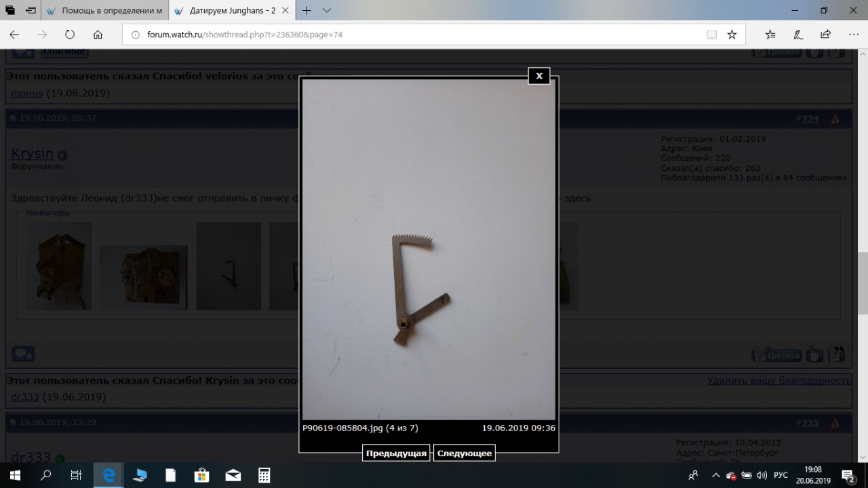Open user profile monus
This screenshot has height=488, width=868.
pos(26,93)
